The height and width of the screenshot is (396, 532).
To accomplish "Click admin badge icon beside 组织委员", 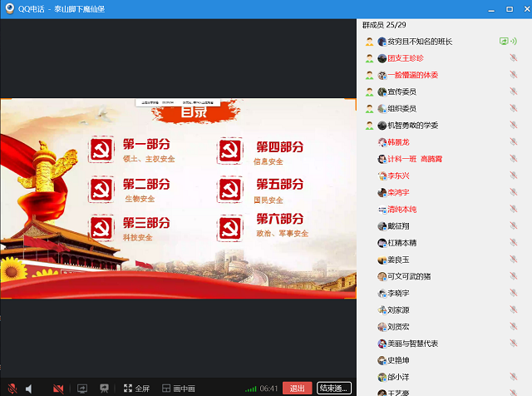I will coord(369,108).
